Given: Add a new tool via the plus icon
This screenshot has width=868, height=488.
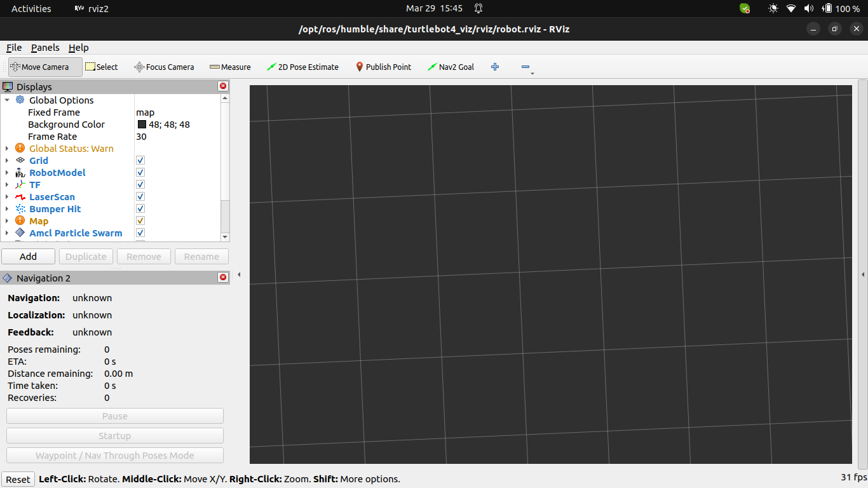Looking at the screenshot, I should [494, 67].
